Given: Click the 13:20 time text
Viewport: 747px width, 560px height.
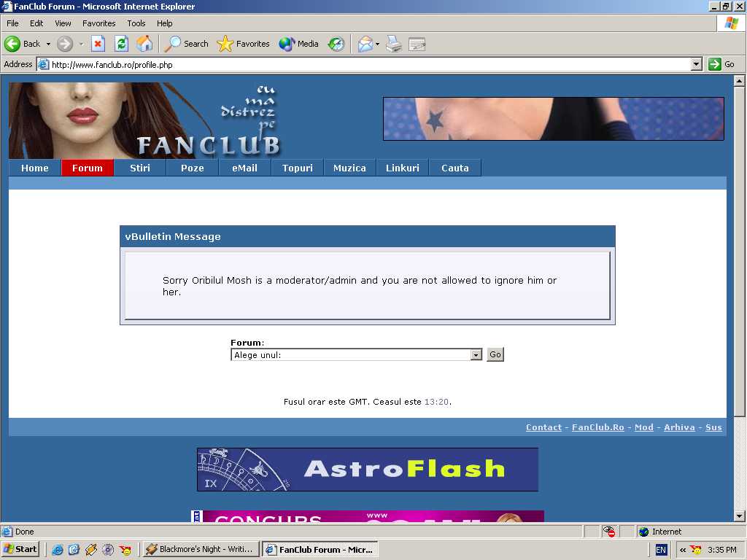Looking at the screenshot, I should (436, 402).
